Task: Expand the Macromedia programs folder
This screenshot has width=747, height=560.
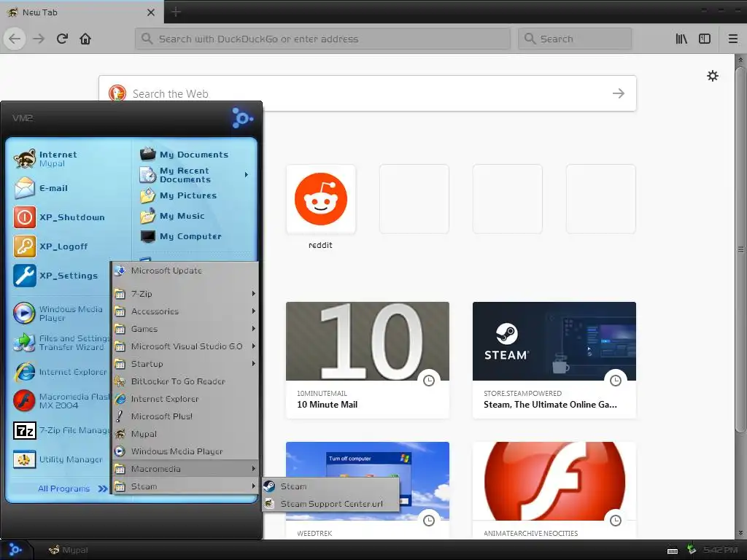Action: click(186, 469)
